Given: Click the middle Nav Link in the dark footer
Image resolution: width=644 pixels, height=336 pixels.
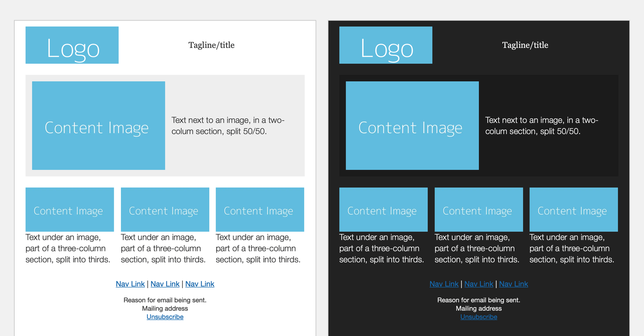Looking at the screenshot, I should click(x=479, y=284).
